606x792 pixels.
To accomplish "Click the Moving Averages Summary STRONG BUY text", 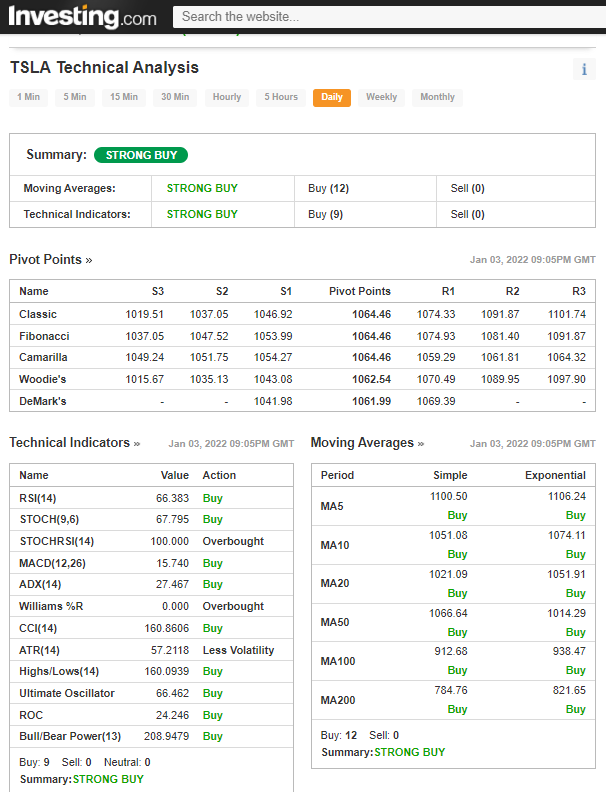I will click(x=410, y=752).
